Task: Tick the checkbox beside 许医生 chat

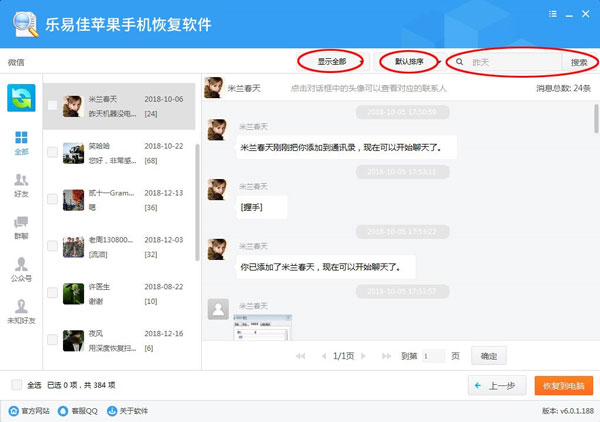Action: click(52, 293)
